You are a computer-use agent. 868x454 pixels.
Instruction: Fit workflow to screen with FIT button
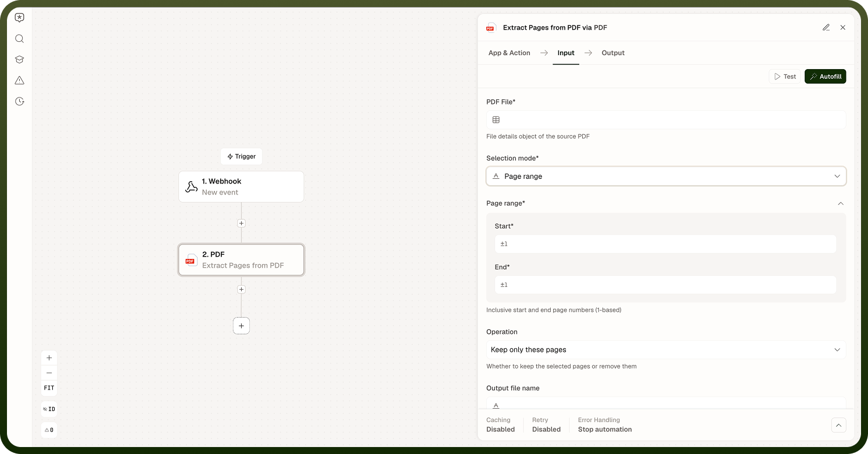pyautogui.click(x=49, y=388)
